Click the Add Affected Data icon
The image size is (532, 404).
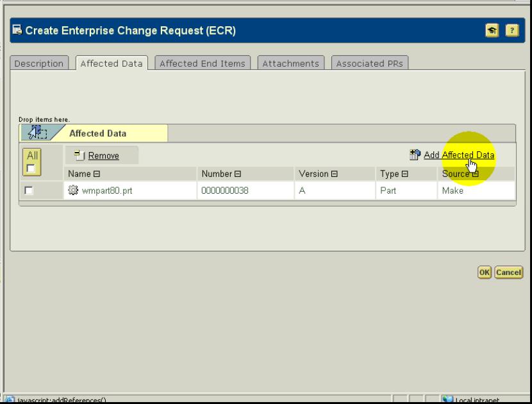[415, 155]
